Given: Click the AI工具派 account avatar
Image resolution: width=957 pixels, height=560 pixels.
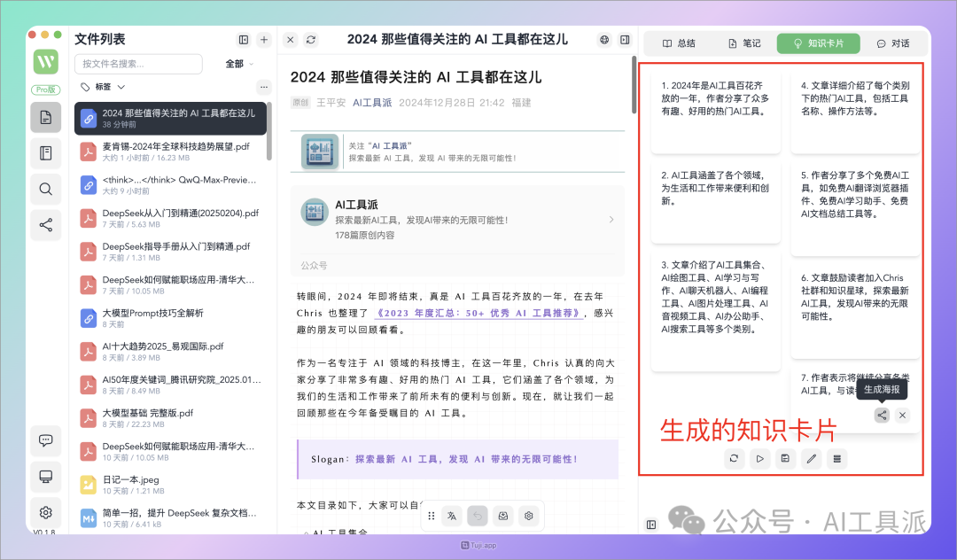Looking at the screenshot, I should (x=315, y=213).
